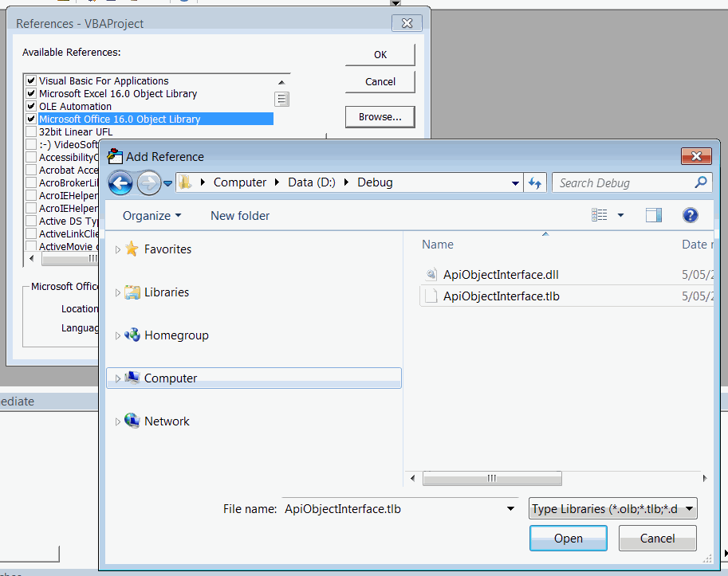728x576 pixels.
Task: Expand the Network tree node
Action: point(117,421)
